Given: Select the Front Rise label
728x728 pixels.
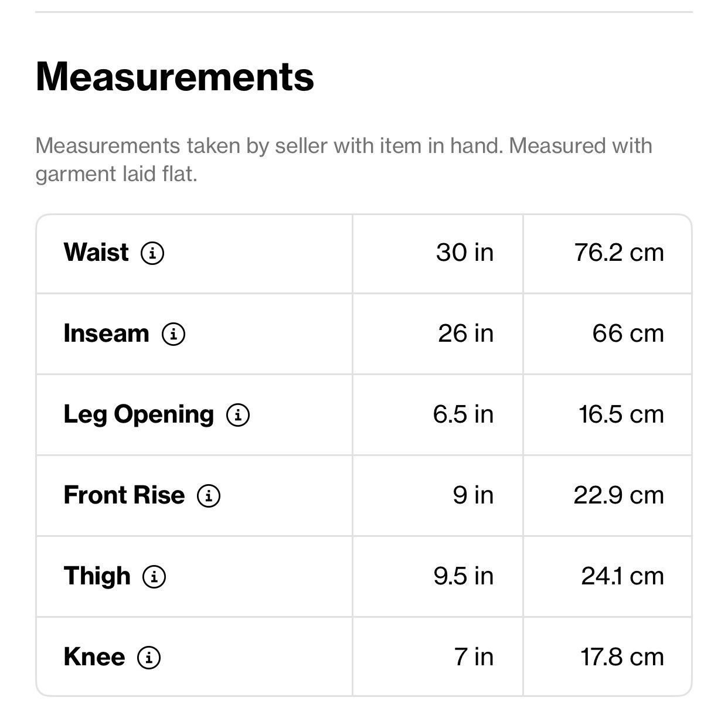Looking at the screenshot, I should pyautogui.click(x=124, y=495).
